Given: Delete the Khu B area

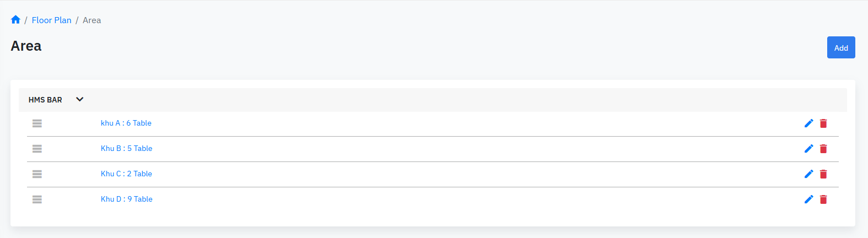Looking at the screenshot, I should (x=823, y=149).
